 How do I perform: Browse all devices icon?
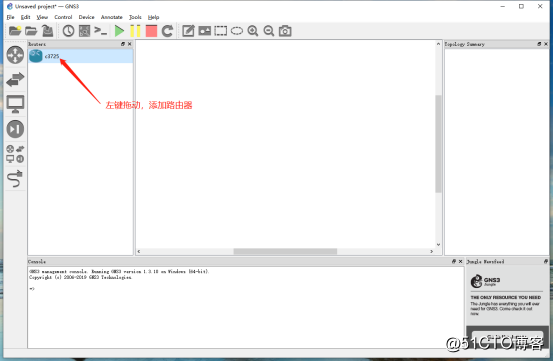coord(15,154)
